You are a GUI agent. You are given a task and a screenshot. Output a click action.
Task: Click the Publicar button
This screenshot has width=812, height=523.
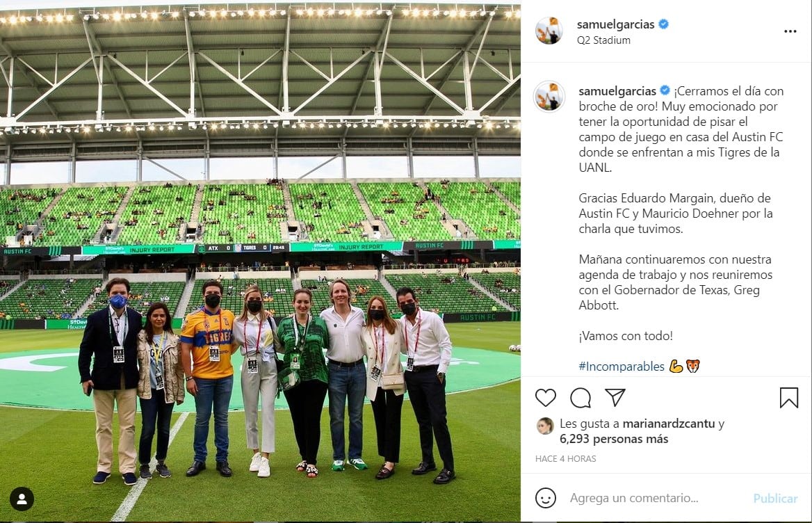tap(775, 498)
